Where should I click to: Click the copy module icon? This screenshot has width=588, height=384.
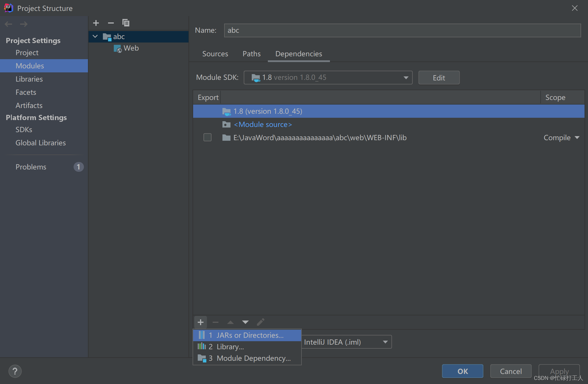(x=126, y=23)
